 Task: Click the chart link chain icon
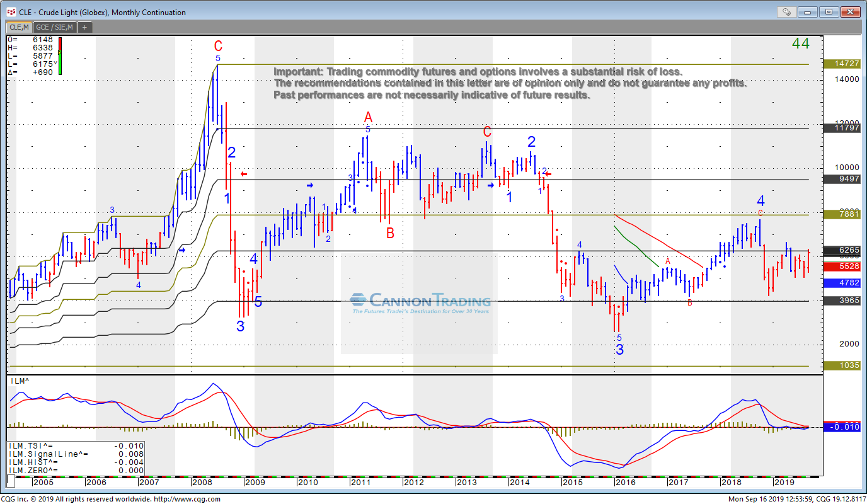coord(787,12)
